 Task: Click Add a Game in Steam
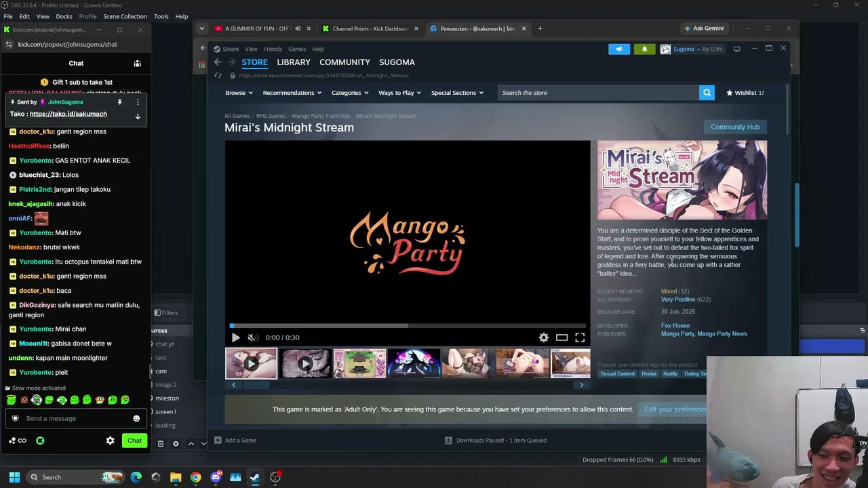pyautogui.click(x=235, y=441)
